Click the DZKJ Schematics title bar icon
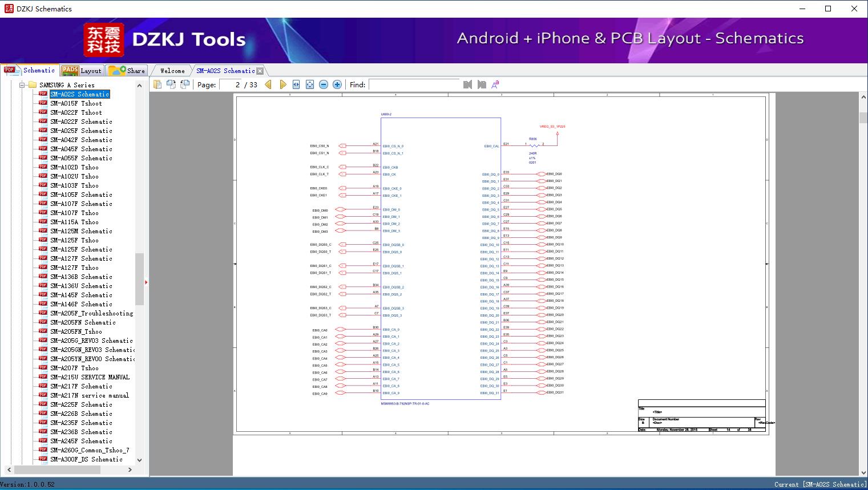This screenshot has width=868, height=490. 9,9
